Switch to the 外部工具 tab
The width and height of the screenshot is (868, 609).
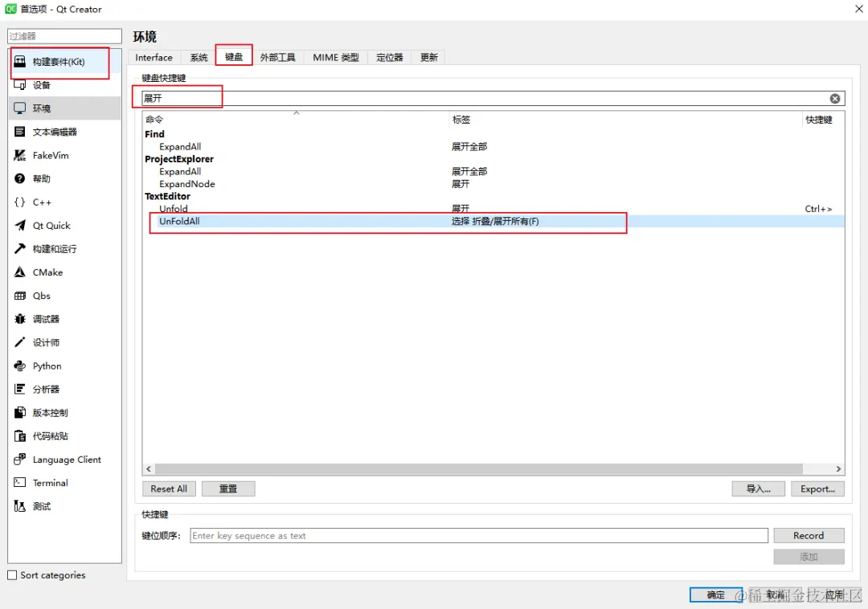coord(278,58)
